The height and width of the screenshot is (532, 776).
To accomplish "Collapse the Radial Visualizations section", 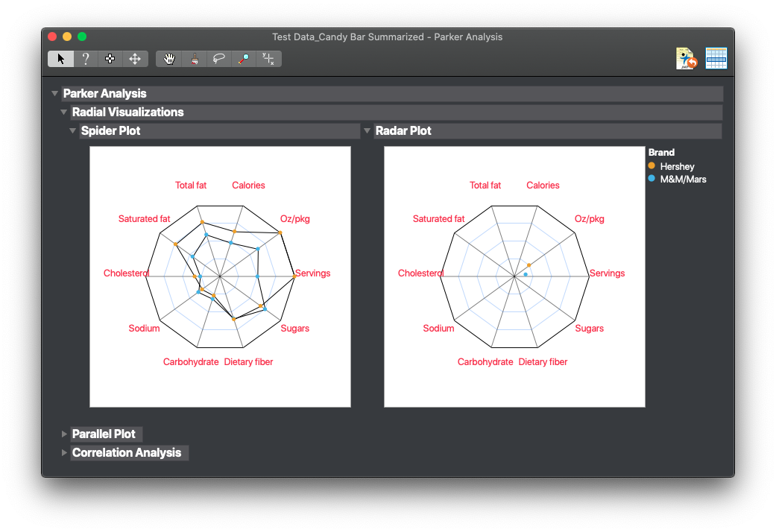I will (64, 113).
